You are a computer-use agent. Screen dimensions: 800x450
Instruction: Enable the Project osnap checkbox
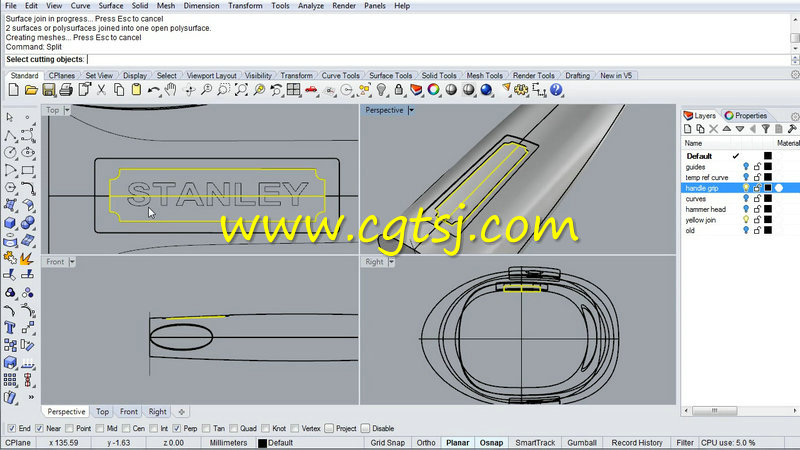329,429
